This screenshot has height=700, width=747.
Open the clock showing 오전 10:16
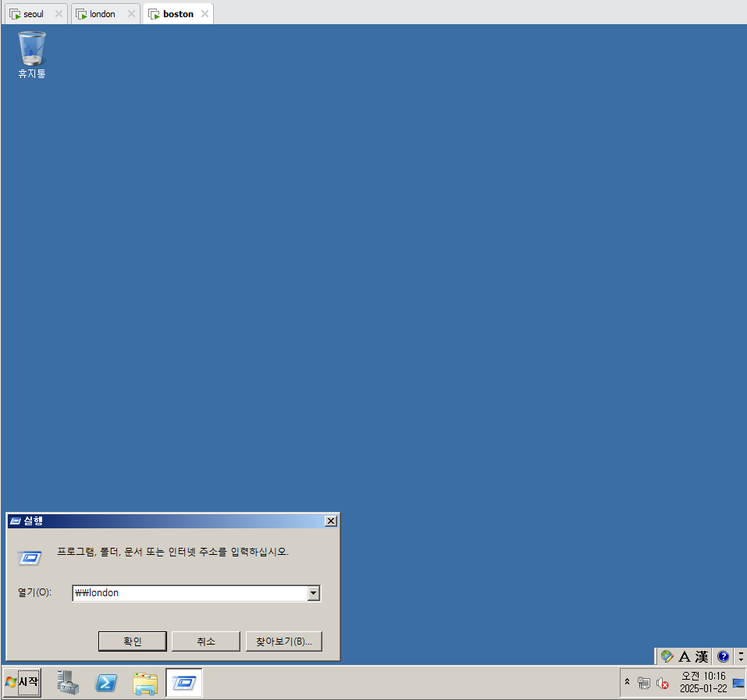(x=703, y=682)
